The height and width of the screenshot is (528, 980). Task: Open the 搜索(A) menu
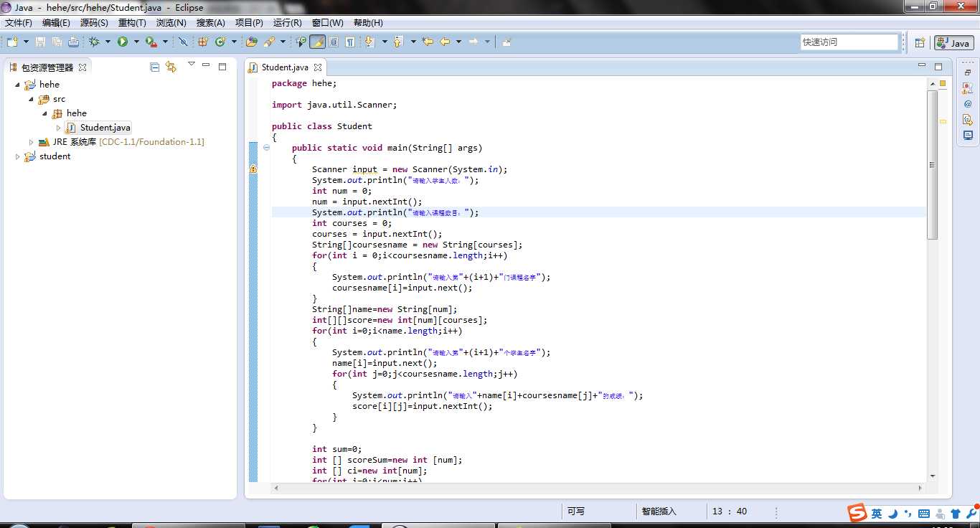[x=211, y=23]
